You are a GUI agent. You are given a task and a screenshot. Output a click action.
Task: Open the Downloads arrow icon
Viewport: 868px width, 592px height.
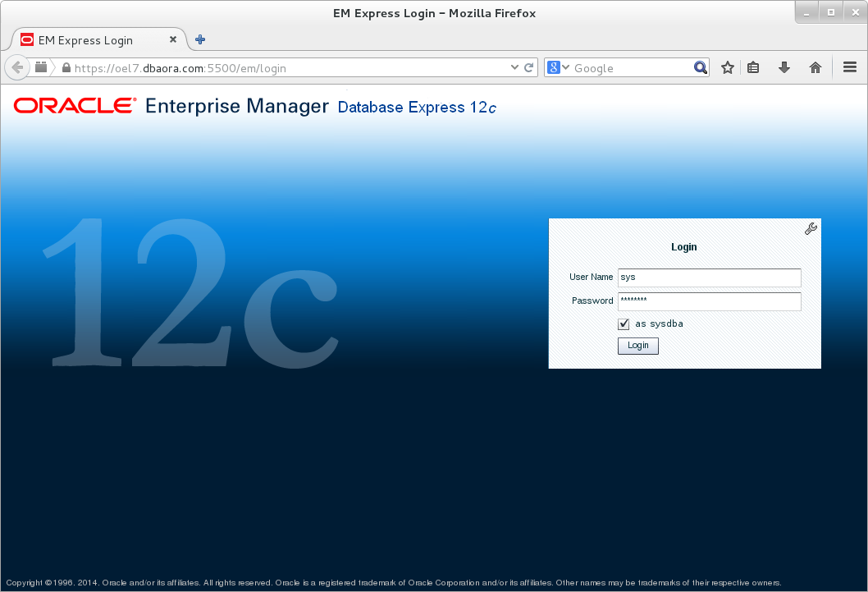coord(783,67)
